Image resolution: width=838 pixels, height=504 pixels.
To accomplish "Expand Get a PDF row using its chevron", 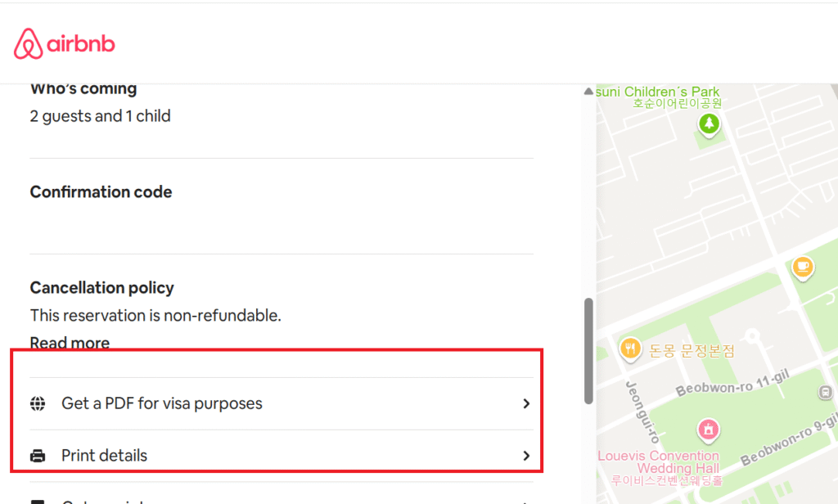I will click(x=526, y=403).
